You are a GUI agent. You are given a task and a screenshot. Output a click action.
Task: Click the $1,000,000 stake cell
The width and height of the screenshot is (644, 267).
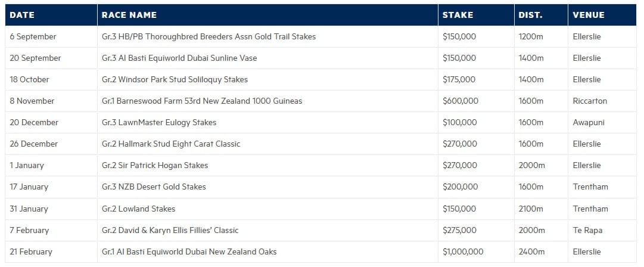pos(475,252)
